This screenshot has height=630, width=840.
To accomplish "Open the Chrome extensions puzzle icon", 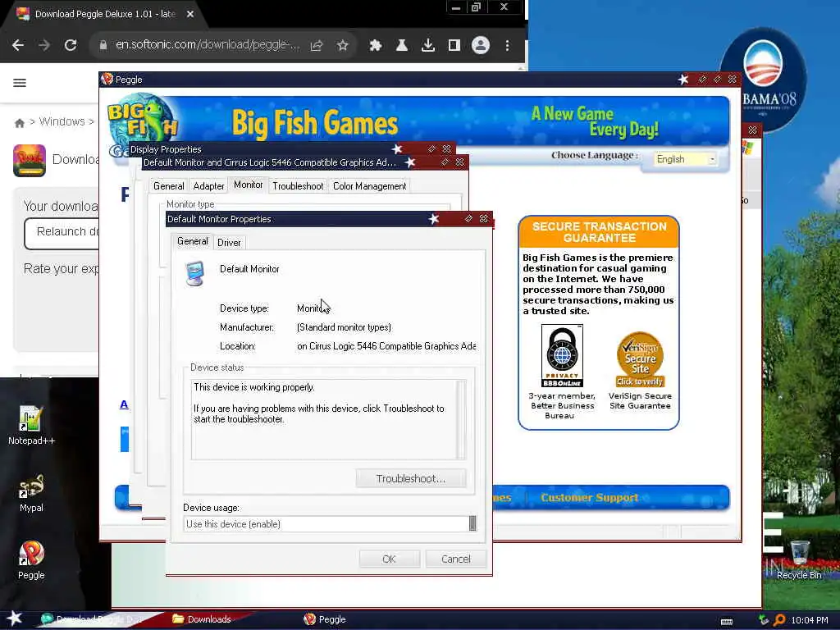I will point(376,46).
